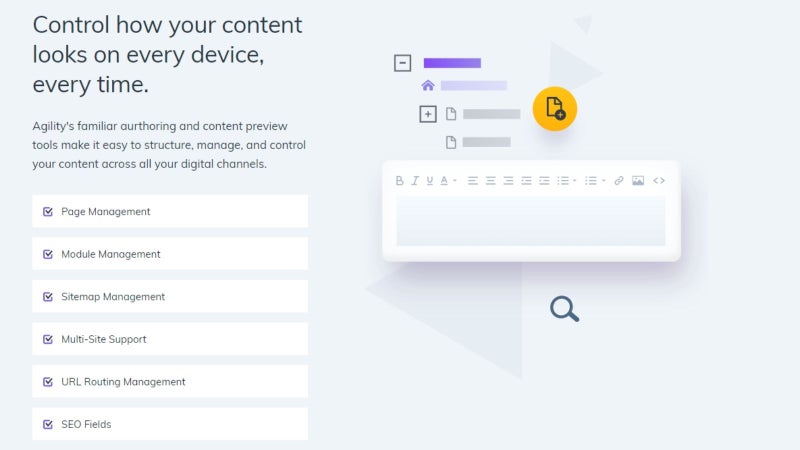Select the purple home icon in the tree
This screenshot has height=450, width=800.
click(428, 85)
